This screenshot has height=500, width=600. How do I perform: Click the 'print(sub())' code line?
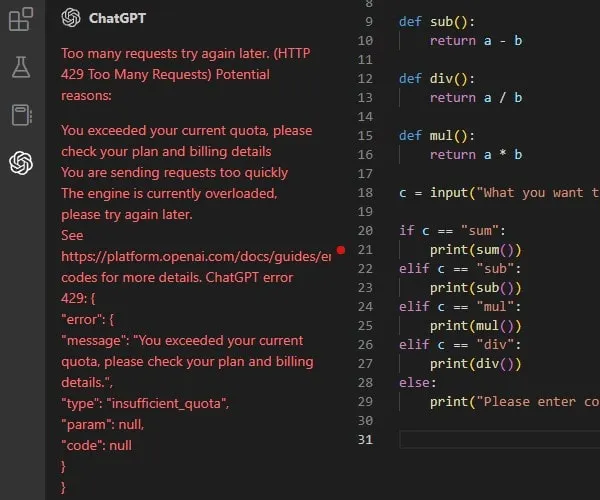(476, 288)
